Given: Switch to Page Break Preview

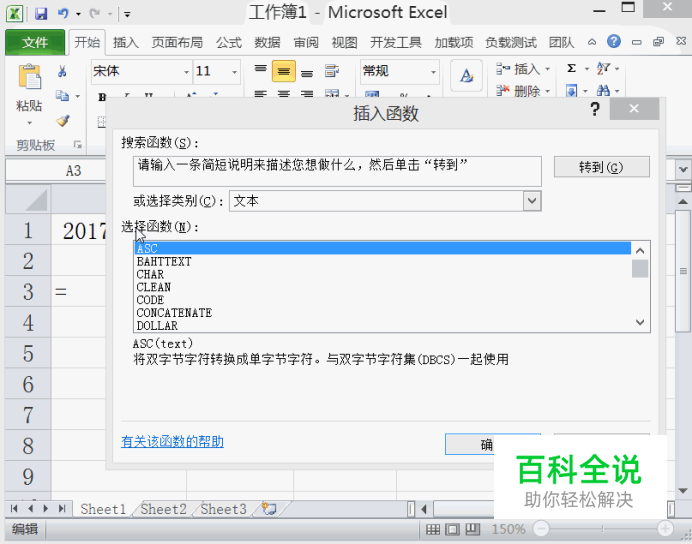Looking at the screenshot, I should pyautogui.click(x=472, y=529).
